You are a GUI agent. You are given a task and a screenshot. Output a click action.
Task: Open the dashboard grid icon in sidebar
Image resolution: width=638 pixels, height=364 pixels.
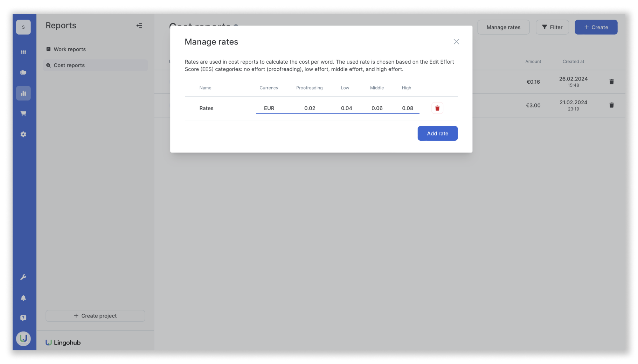click(x=23, y=52)
